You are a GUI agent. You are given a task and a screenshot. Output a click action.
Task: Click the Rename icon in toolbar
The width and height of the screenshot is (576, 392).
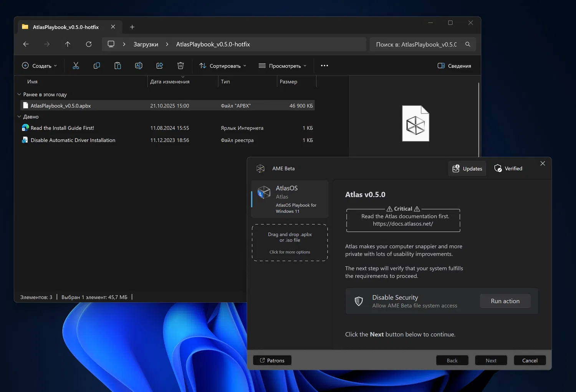139,66
